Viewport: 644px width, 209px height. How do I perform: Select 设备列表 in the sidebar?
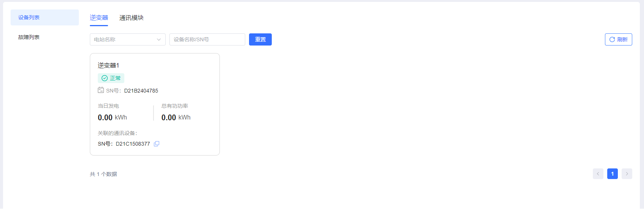coord(29,17)
